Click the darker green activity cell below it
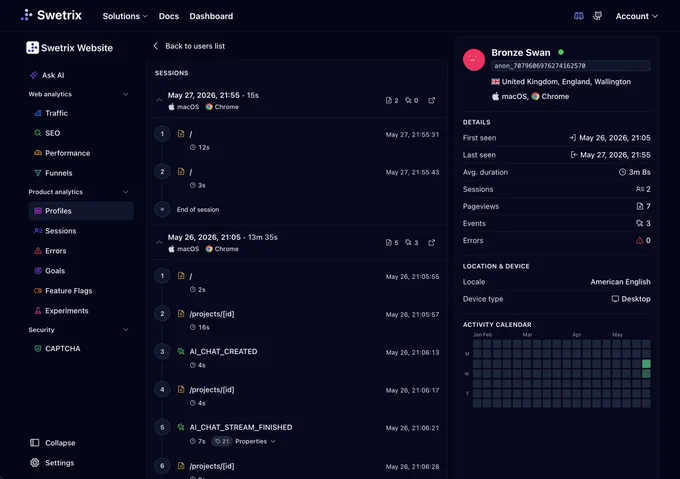This screenshot has height=479, width=680. coord(646,374)
